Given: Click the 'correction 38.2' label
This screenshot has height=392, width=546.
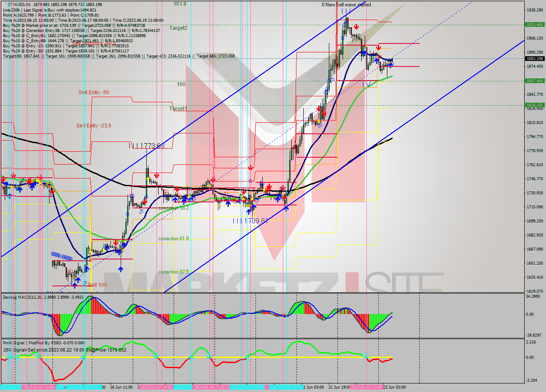Looking at the screenshot, I should (173, 208).
